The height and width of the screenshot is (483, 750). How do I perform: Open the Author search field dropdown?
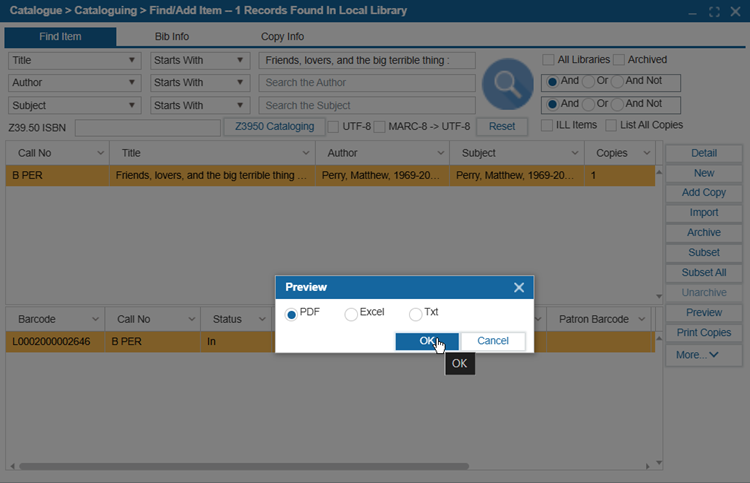(75, 83)
